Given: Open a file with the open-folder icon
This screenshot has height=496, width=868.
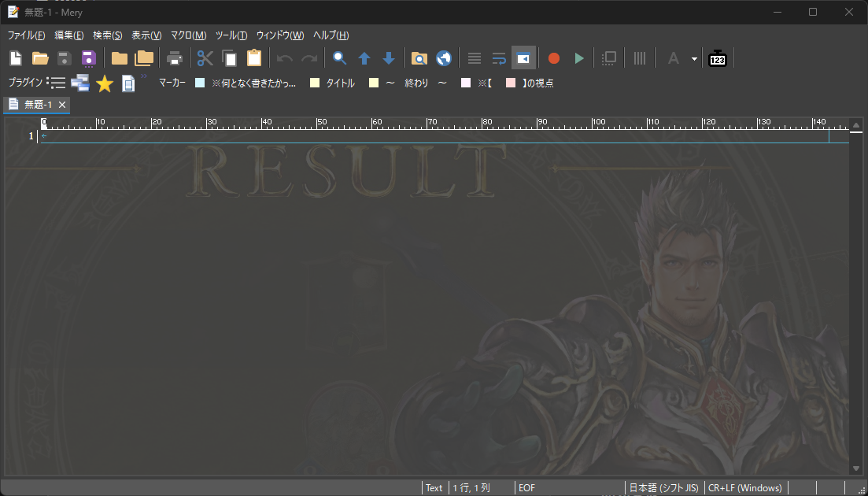Looking at the screenshot, I should 40,58.
